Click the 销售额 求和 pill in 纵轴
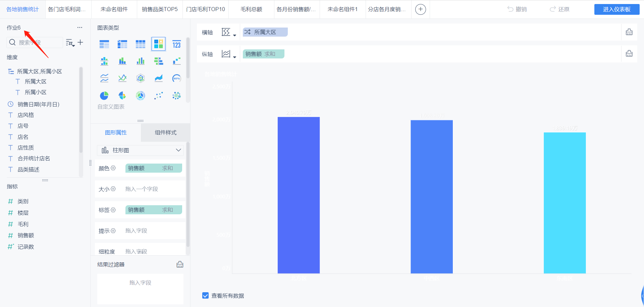The height and width of the screenshot is (307, 644). pos(264,54)
